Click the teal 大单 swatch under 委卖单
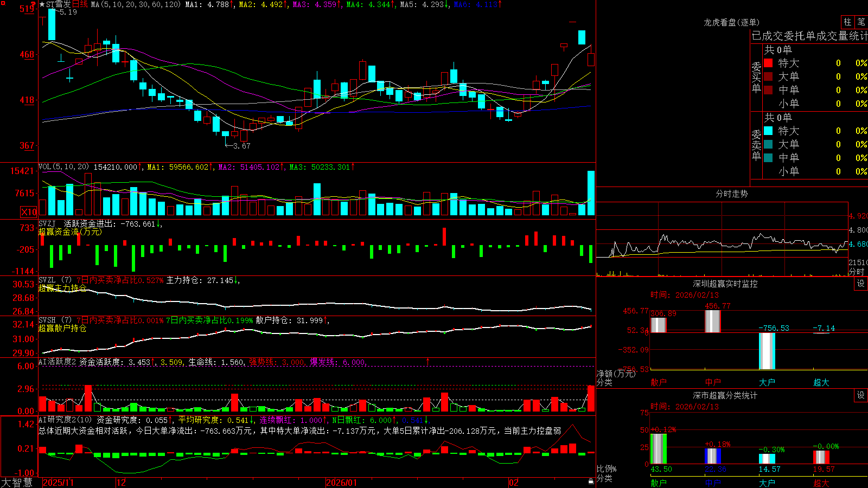 (768, 144)
